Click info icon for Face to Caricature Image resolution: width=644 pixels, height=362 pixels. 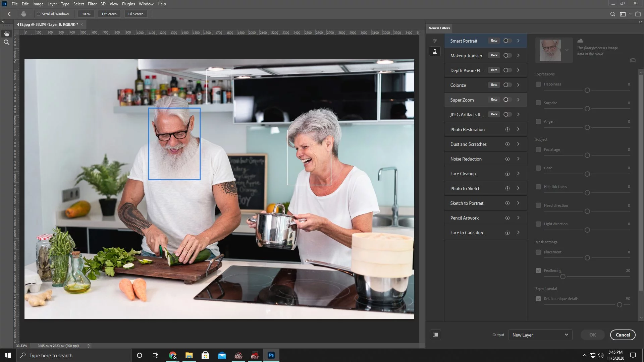[x=507, y=233]
